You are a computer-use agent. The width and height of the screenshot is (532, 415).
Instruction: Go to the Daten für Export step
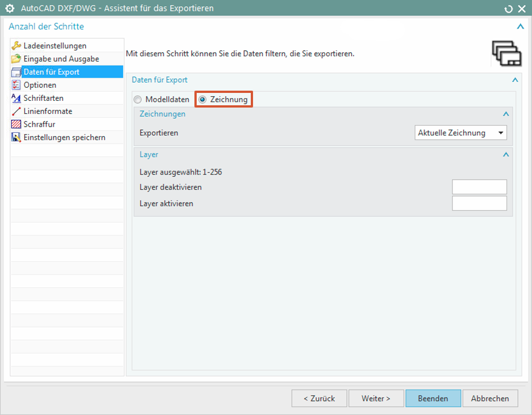(x=51, y=72)
